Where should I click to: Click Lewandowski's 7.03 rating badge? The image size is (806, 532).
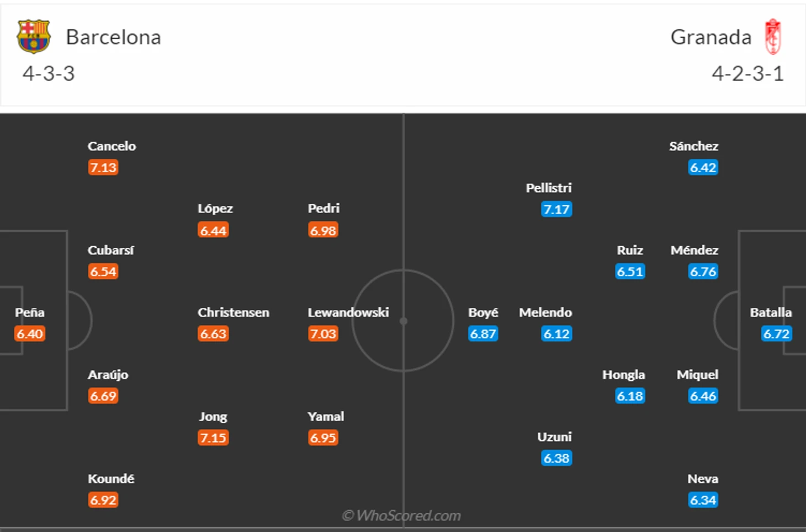tap(323, 334)
